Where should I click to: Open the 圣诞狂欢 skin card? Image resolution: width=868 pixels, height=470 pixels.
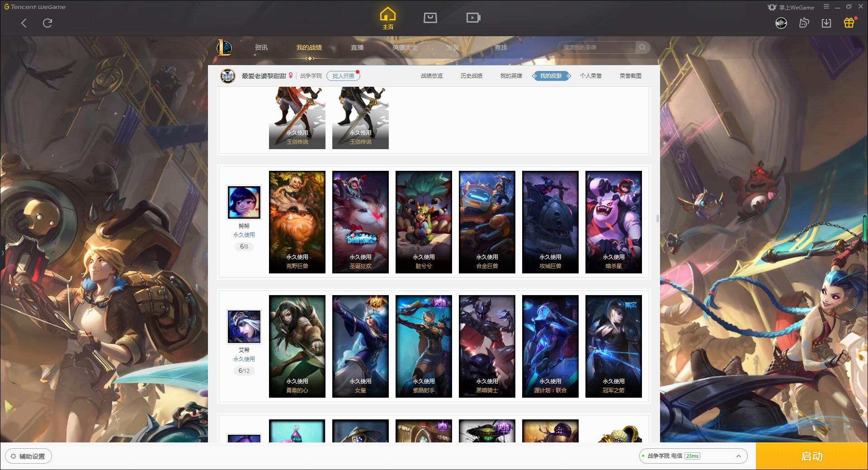click(x=360, y=222)
